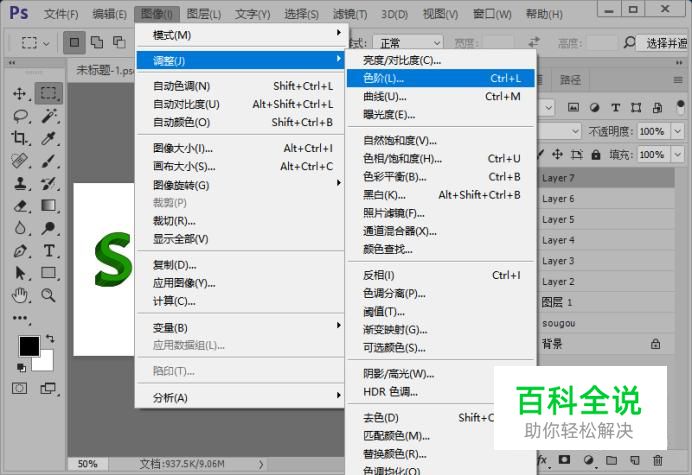Toggle lock all for the layer
Viewport: 692px width, 475px height.
click(596, 155)
